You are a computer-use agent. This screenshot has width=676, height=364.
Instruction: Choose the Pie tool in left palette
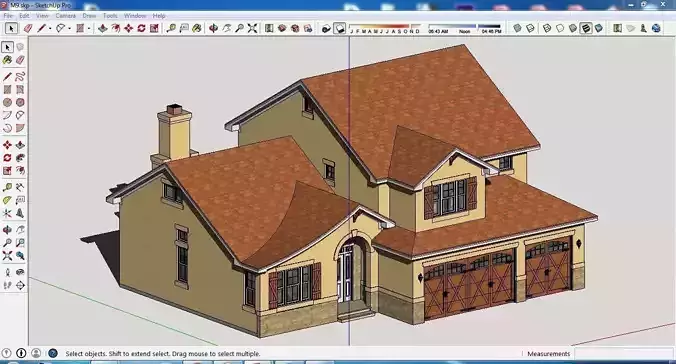[x=20, y=128]
